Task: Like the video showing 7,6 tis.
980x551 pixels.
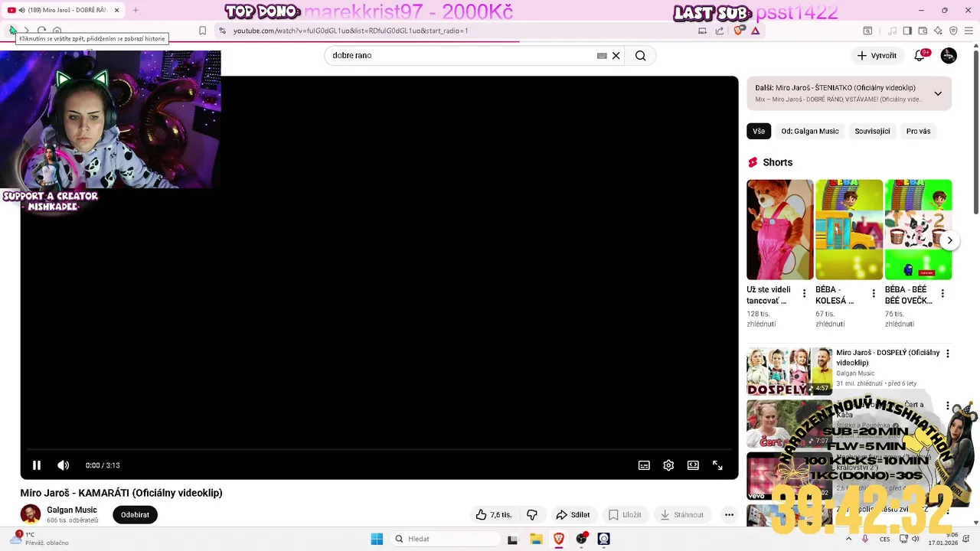Action: coord(493,515)
